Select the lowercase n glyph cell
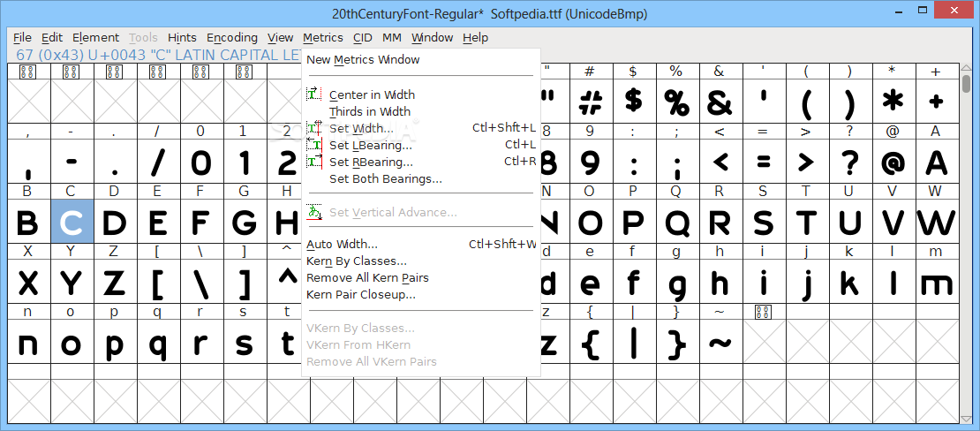 [x=29, y=342]
